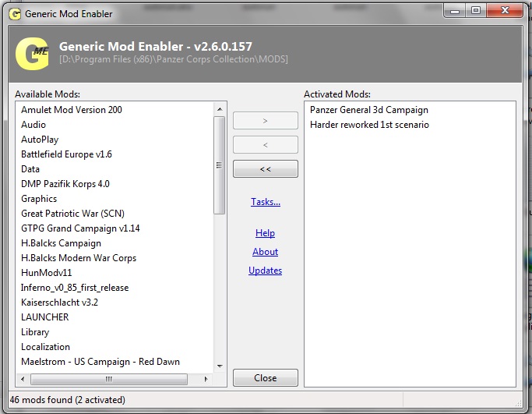Select Great Patriotic War (SCN)
Image resolution: width=532 pixels, height=414 pixels.
[x=72, y=214]
